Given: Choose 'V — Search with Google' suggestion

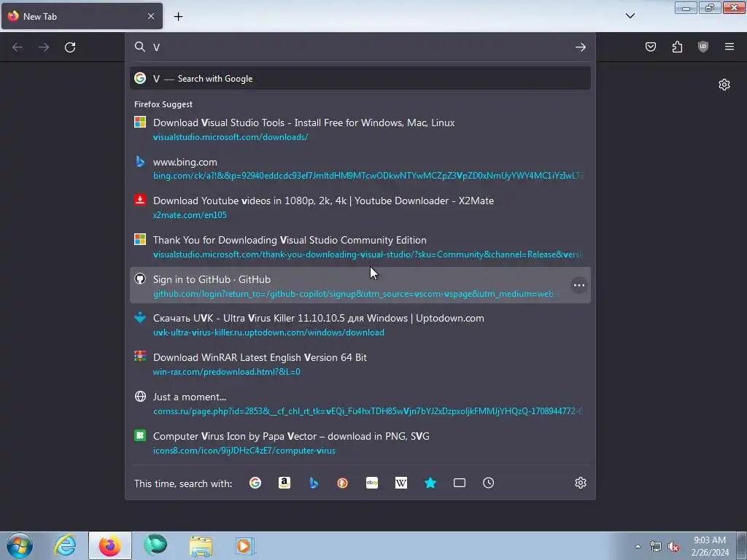Looking at the screenshot, I should 360,79.
